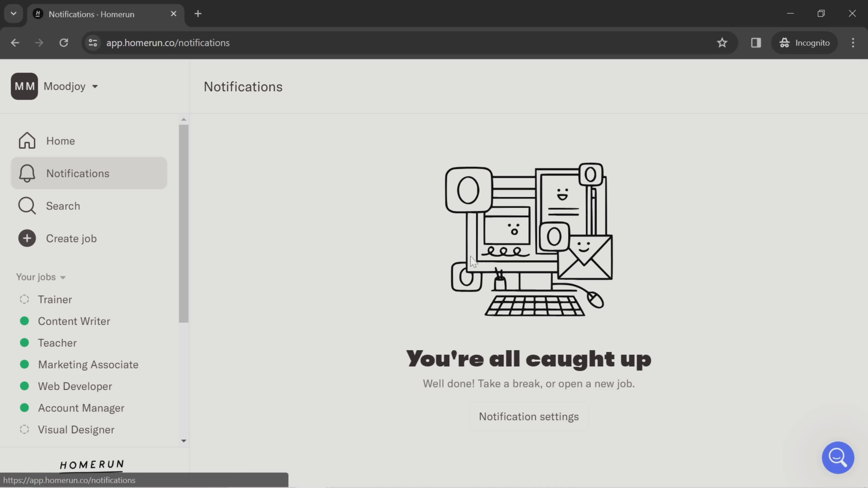This screenshot has height=488, width=868.
Task: Click the green status dot beside Content Writer
Action: coord(24,321)
